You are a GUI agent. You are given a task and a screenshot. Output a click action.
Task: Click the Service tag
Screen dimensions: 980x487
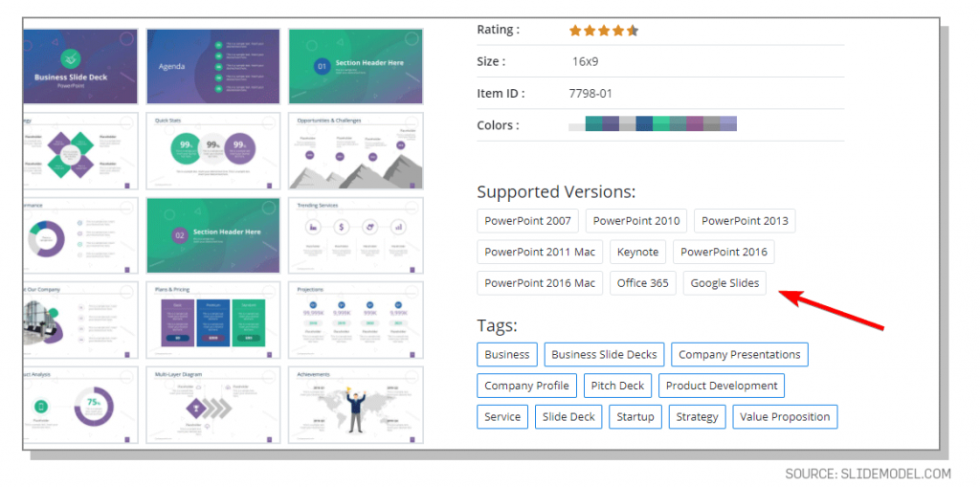coord(502,417)
